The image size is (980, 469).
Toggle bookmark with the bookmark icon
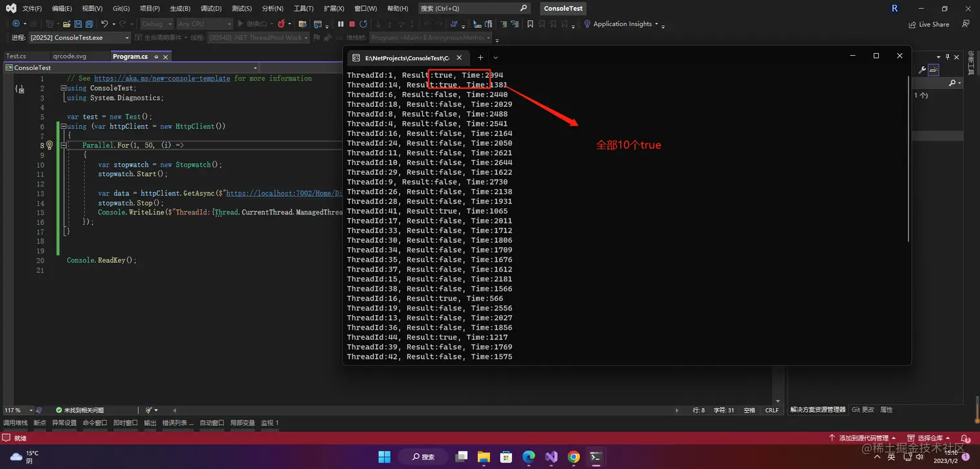tap(530, 24)
